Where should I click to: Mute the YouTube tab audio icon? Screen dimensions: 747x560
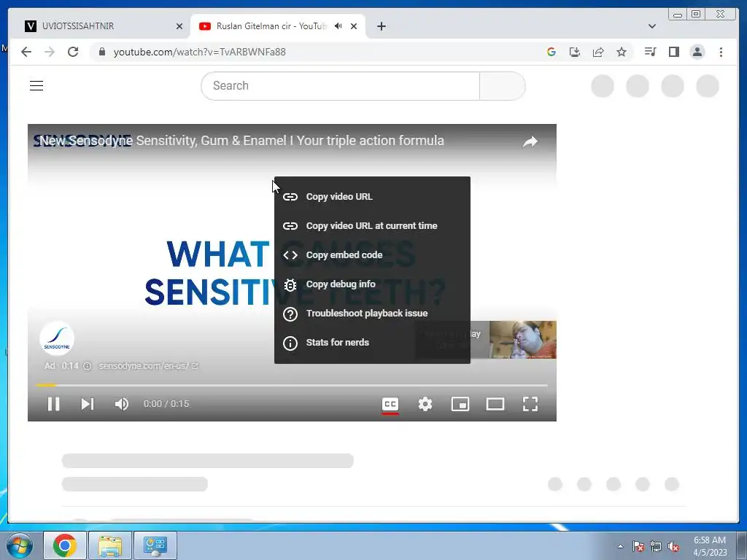(338, 26)
